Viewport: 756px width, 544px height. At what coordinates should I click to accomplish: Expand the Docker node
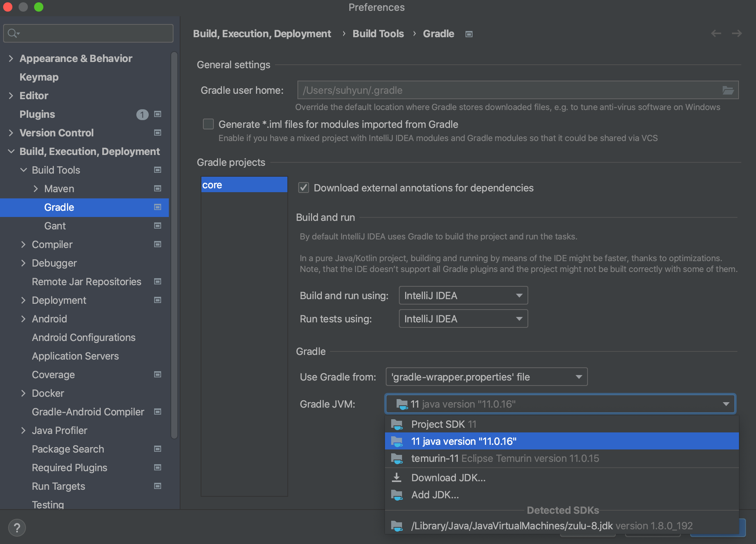click(23, 393)
